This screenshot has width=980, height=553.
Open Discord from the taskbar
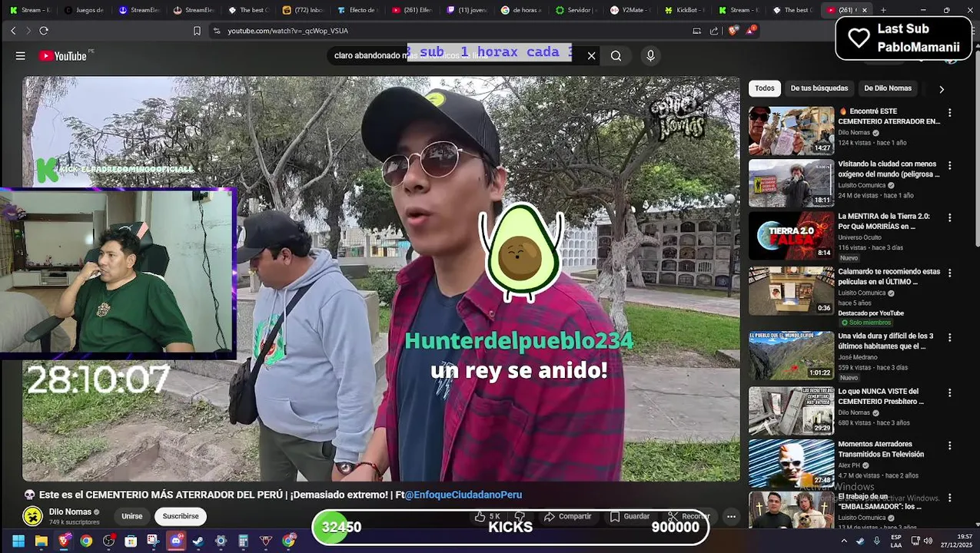coord(176,541)
